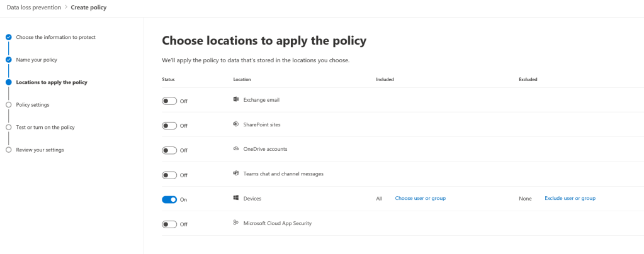The image size is (644, 254).
Task: Navigate to Data loss prevention breadcrumb
Action: point(34,8)
